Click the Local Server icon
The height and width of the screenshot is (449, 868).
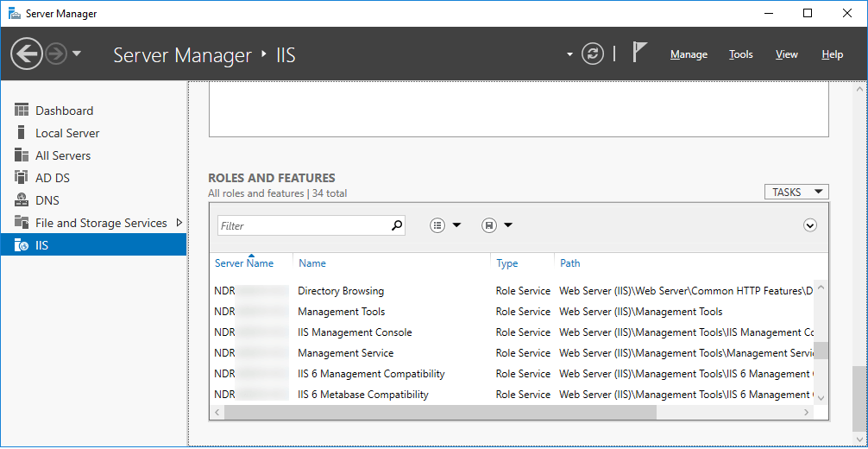[21, 132]
